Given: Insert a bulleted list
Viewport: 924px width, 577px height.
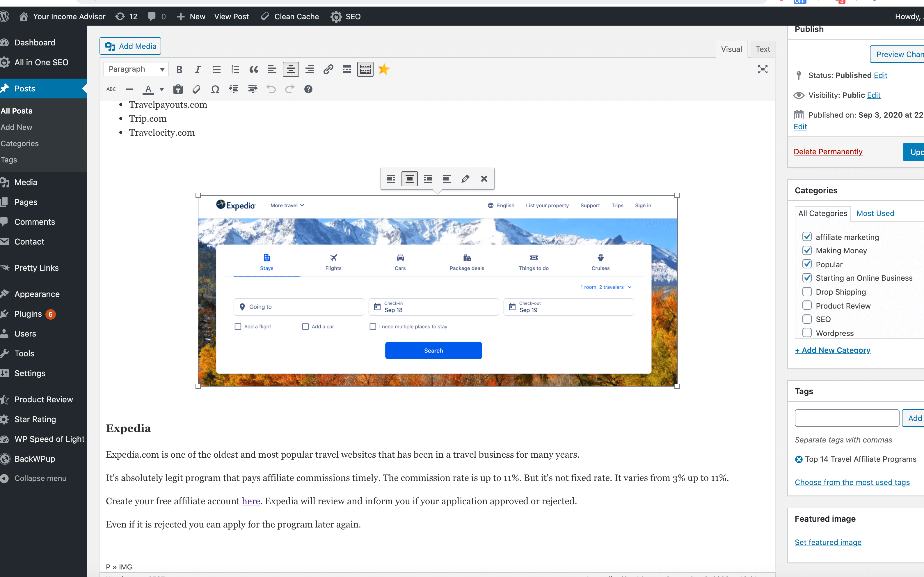Looking at the screenshot, I should point(216,70).
